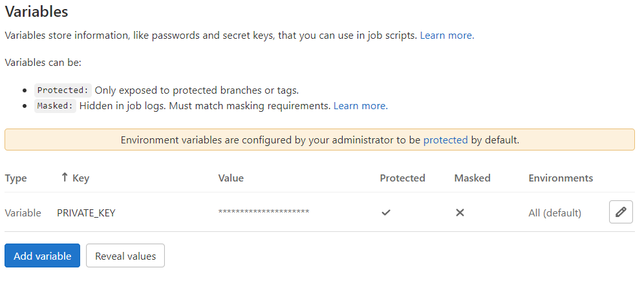Click the Value column header
This screenshot has height=281, width=644.
tap(231, 178)
